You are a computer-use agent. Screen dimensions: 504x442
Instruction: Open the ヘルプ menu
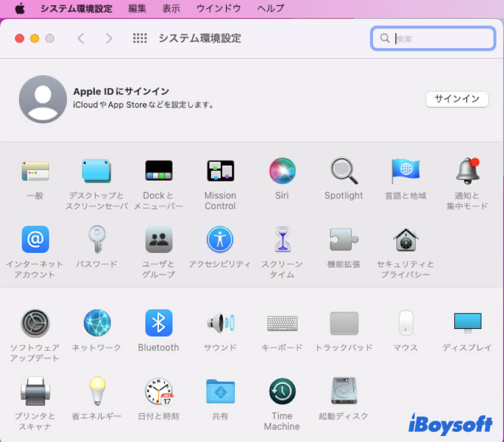(x=270, y=8)
